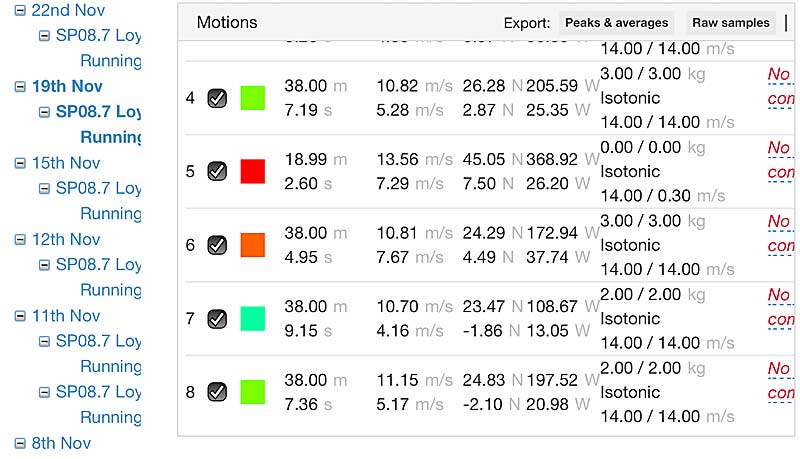
Task: Collapse the 19th Nov tree node
Action: 20,87
